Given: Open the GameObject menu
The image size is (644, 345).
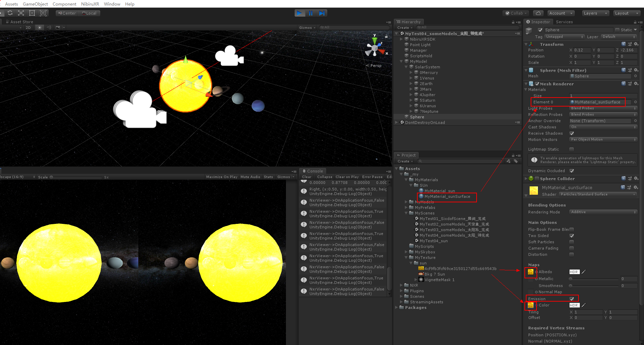Looking at the screenshot, I should tap(35, 4).
